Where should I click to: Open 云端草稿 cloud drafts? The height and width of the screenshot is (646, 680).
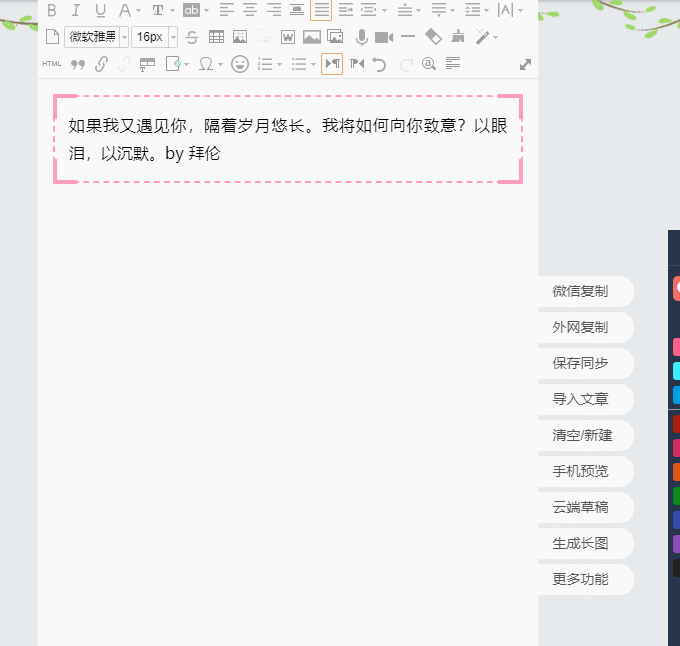pos(585,507)
